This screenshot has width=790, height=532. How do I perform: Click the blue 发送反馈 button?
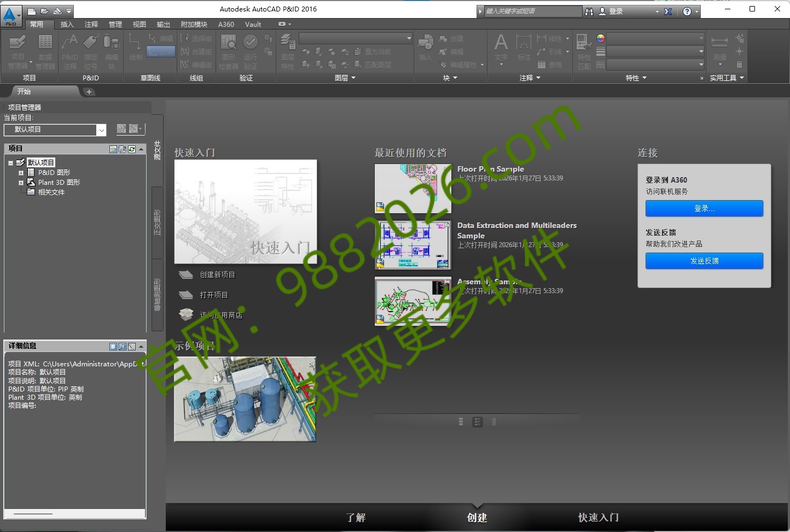click(x=704, y=261)
